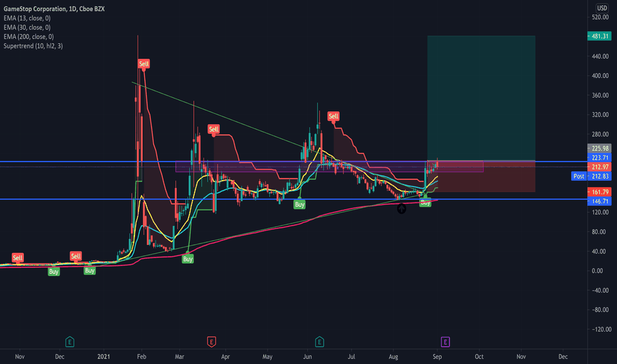Screen dimensions: 617x364
Task: Click the purple earnings E icon at September
Action: (x=445, y=341)
